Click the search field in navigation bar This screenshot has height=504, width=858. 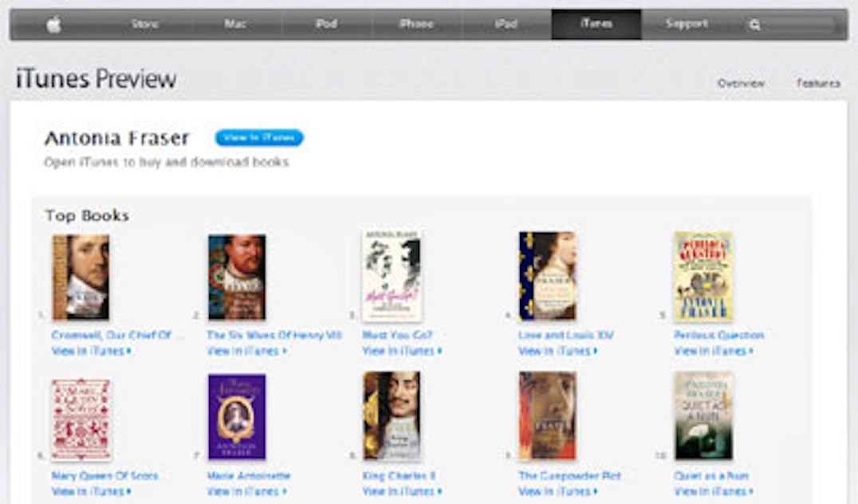pos(800,25)
